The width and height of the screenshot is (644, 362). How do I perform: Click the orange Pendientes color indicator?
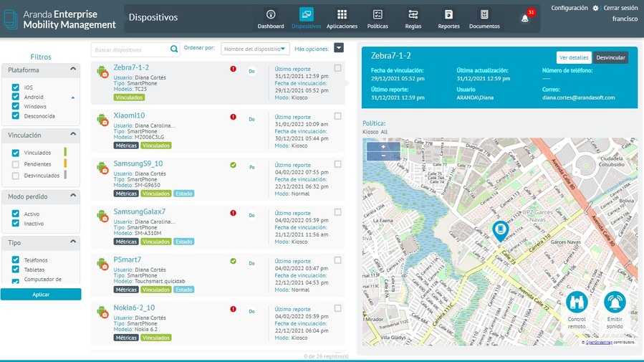[x=65, y=163]
